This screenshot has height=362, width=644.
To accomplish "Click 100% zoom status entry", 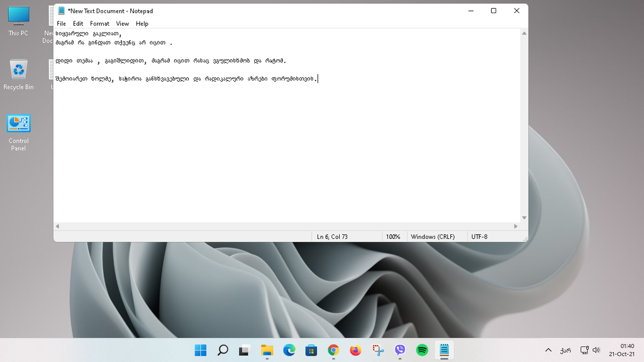I will coord(393,237).
